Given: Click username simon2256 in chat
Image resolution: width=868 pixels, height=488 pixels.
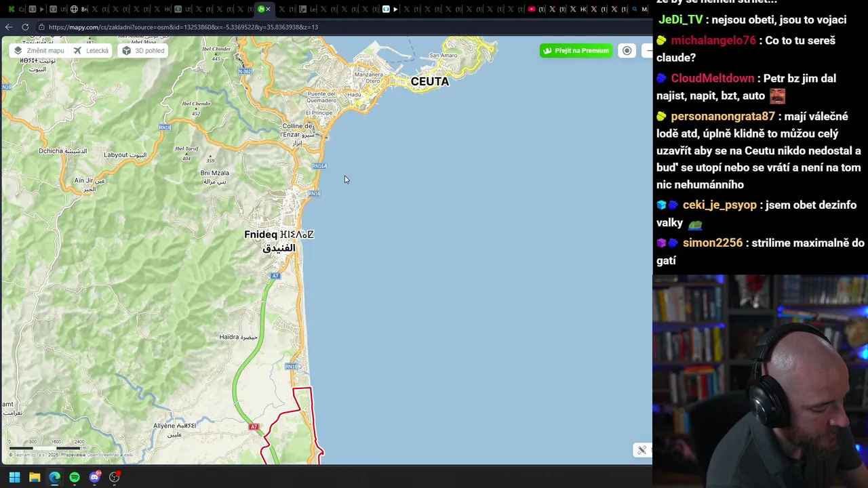Looking at the screenshot, I should coord(713,243).
